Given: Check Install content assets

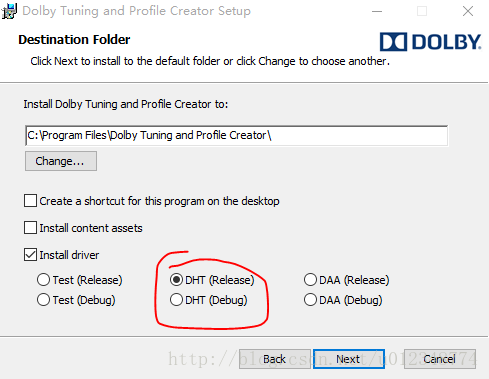Looking at the screenshot, I should pos(30,228).
